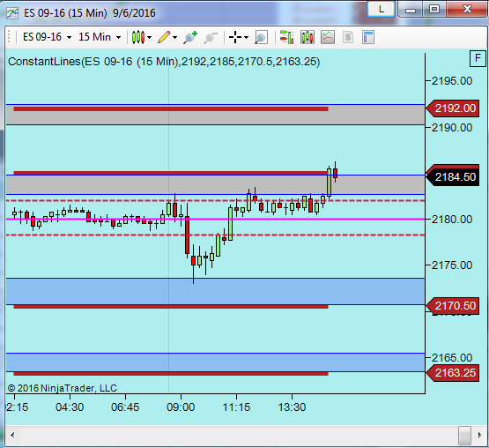Click the 2170.50 price marker
Screen dimensions: 489x448
(453, 306)
